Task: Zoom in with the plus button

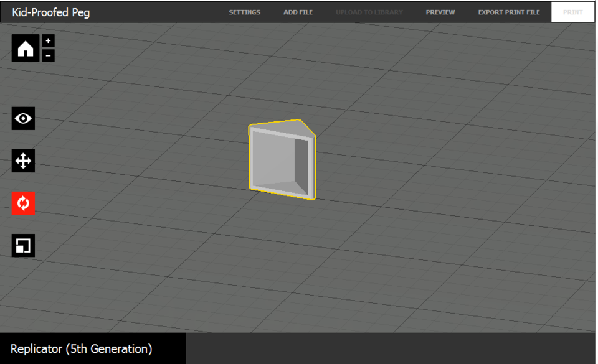Action: click(x=48, y=40)
